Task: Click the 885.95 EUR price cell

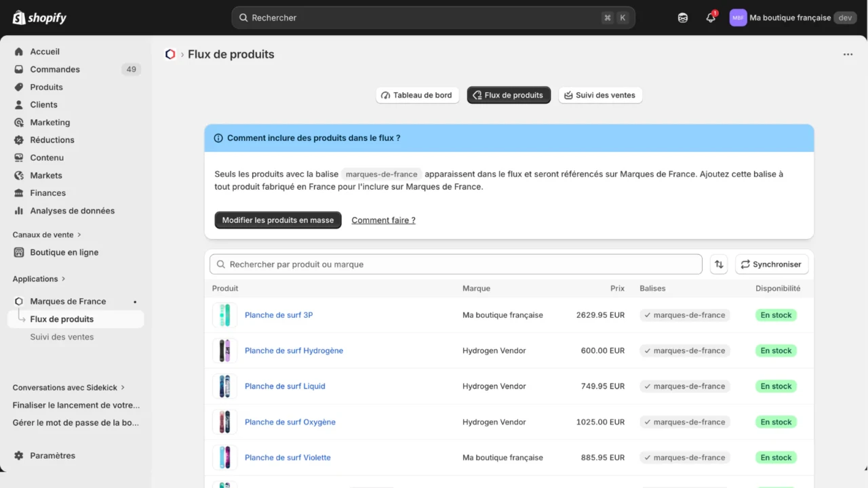Action: pos(603,457)
